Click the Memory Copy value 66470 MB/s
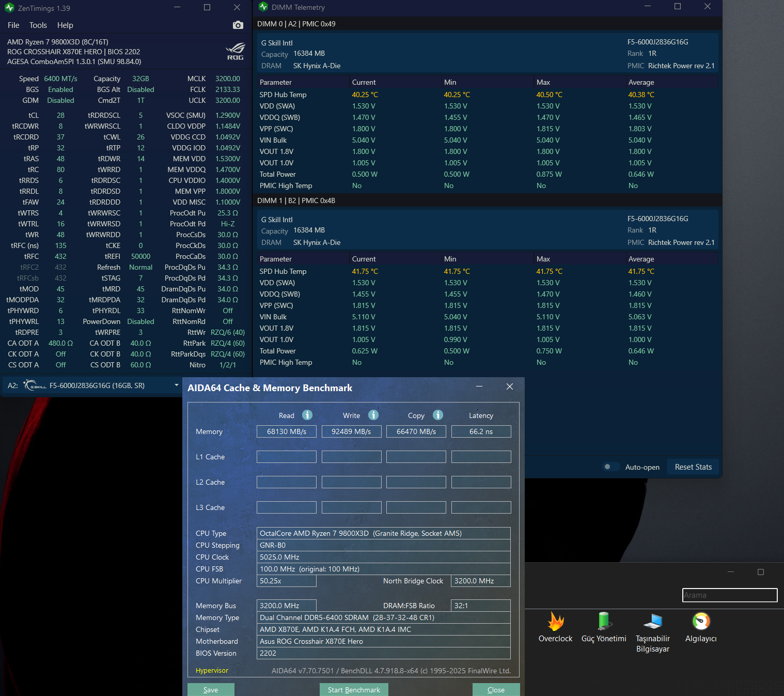This screenshot has width=784, height=696. pyautogui.click(x=416, y=431)
